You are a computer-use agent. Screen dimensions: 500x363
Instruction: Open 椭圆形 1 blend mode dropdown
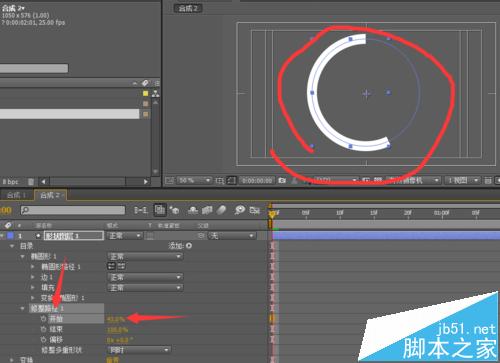click(x=145, y=256)
